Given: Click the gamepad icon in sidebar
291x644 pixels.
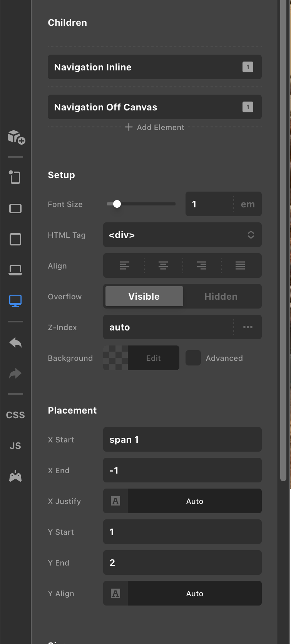Looking at the screenshot, I should pos(15,477).
